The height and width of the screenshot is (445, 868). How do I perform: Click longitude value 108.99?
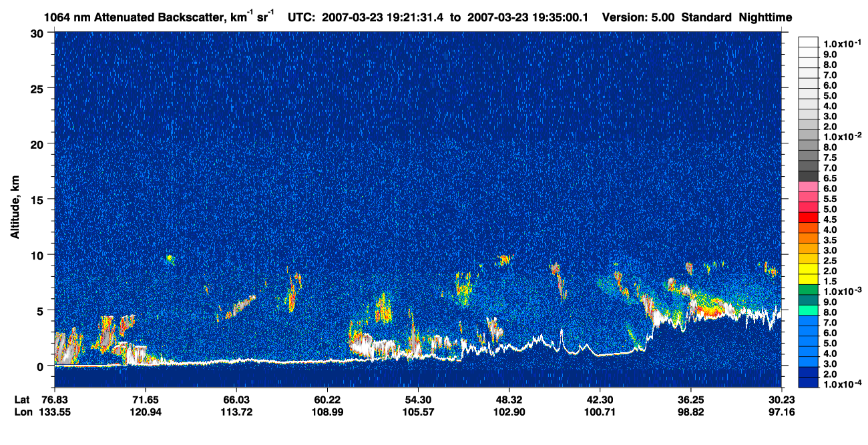[327, 412]
